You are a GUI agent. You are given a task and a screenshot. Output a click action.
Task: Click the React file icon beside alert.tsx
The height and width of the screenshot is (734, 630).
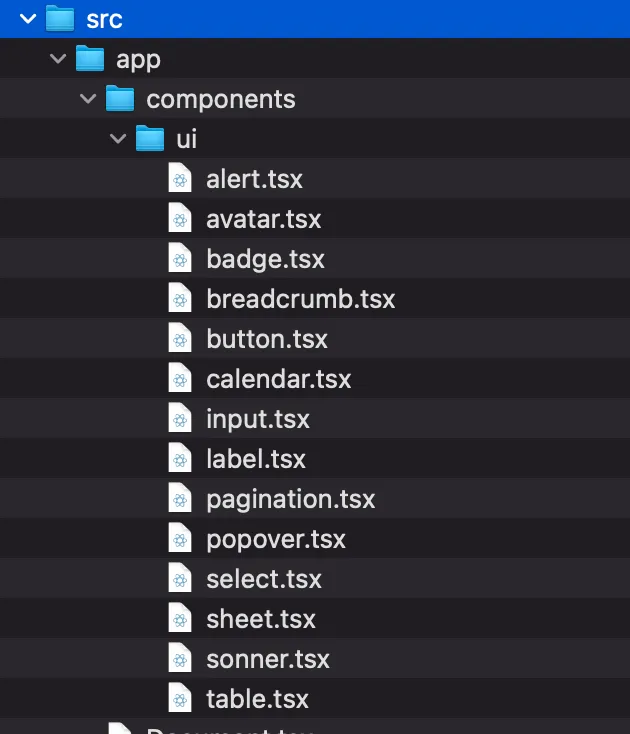pos(180,180)
